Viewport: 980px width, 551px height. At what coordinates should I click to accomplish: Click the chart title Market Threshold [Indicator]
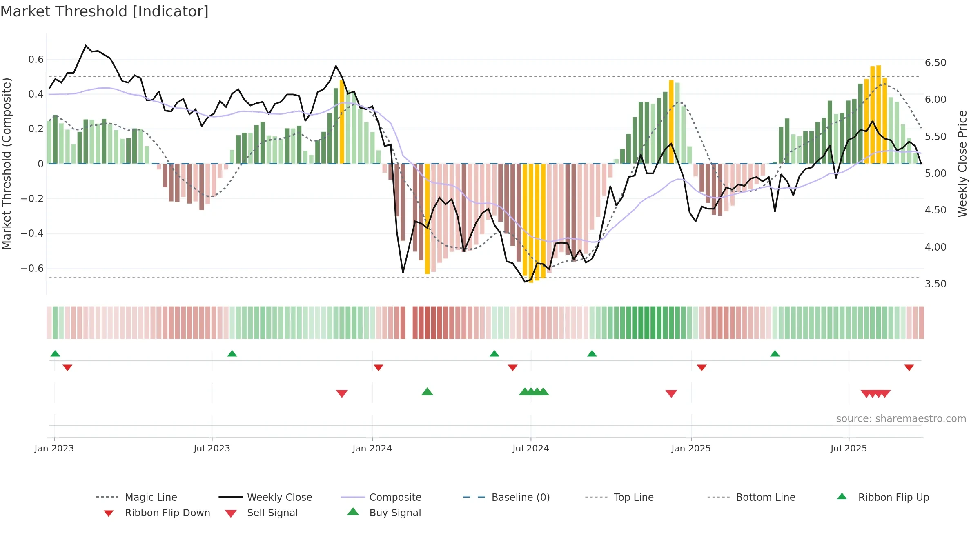pyautogui.click(x=105, y=11)
